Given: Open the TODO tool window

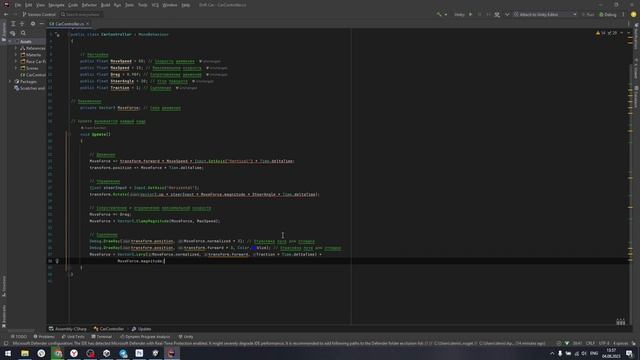Looking at the screenshot, I should [x=19, y=337].
